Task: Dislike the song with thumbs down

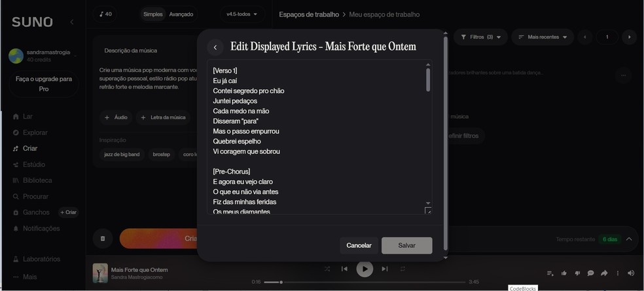Action: [577, 273]
